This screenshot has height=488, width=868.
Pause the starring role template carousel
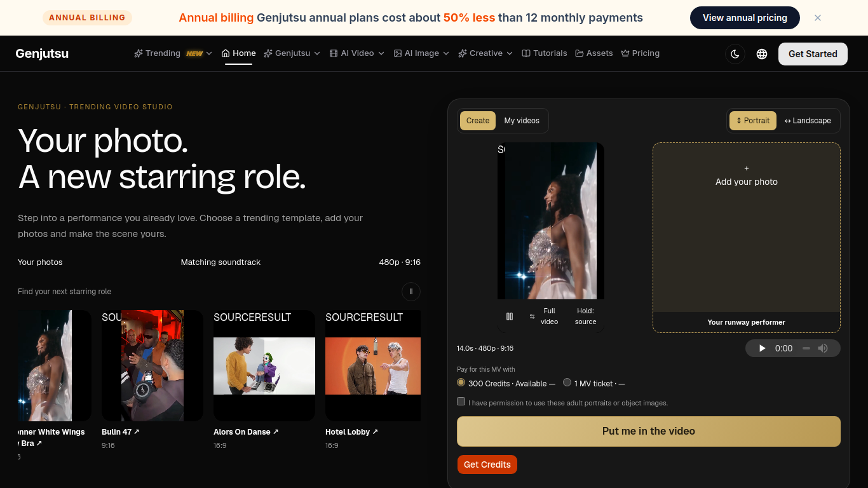(x=411, y=292)
